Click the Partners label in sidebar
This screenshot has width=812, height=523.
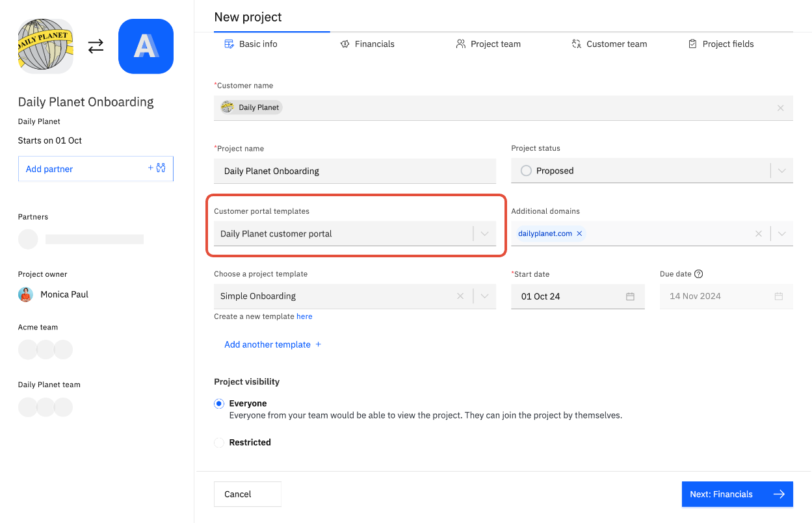pyautogui.click(x=33, y=216)
